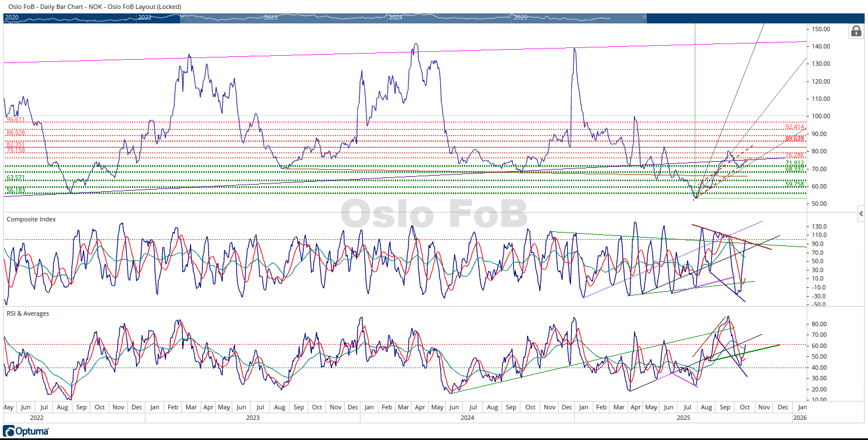Select 2022 in the top overview strip

pos(145,18)
